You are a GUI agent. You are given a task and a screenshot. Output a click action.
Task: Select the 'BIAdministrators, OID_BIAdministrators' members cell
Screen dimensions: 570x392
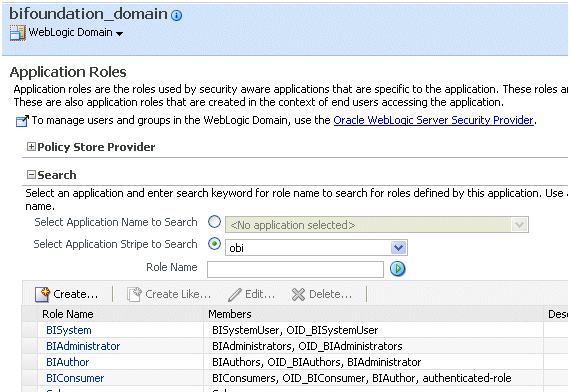click(x=373, y=346)
